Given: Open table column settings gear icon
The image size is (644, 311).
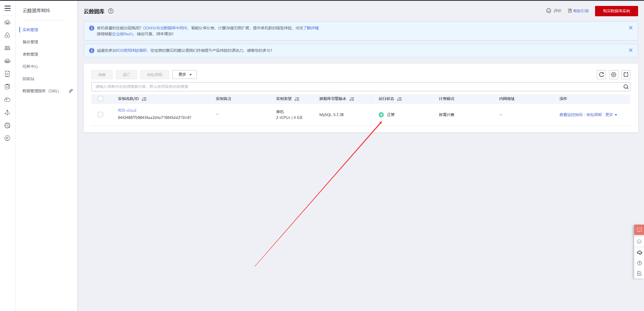Looking at the screenshot, I should tap(614, 75).
